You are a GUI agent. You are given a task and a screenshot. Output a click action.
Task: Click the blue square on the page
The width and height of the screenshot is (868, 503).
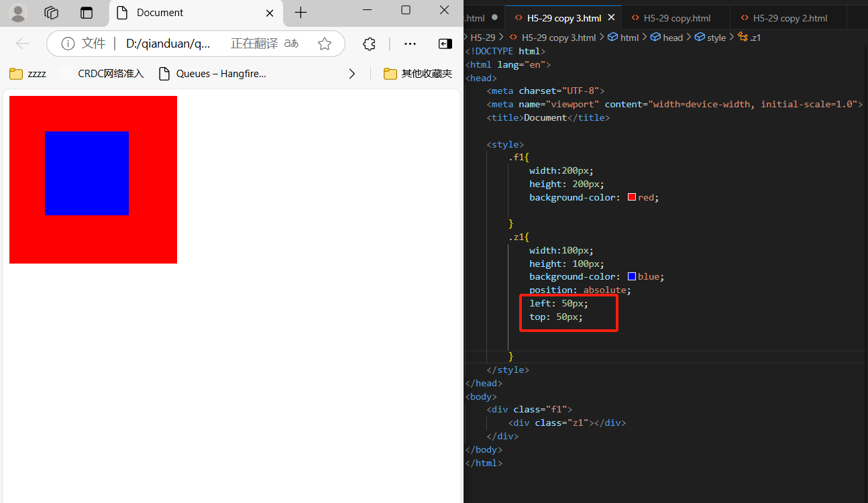[87, 173]
